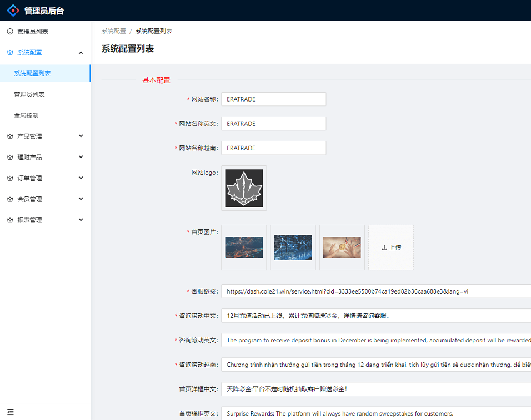Open 全局控制 in the sidebar
The width and height of the screenshot is (531, 420).
(x=26, y=115)
